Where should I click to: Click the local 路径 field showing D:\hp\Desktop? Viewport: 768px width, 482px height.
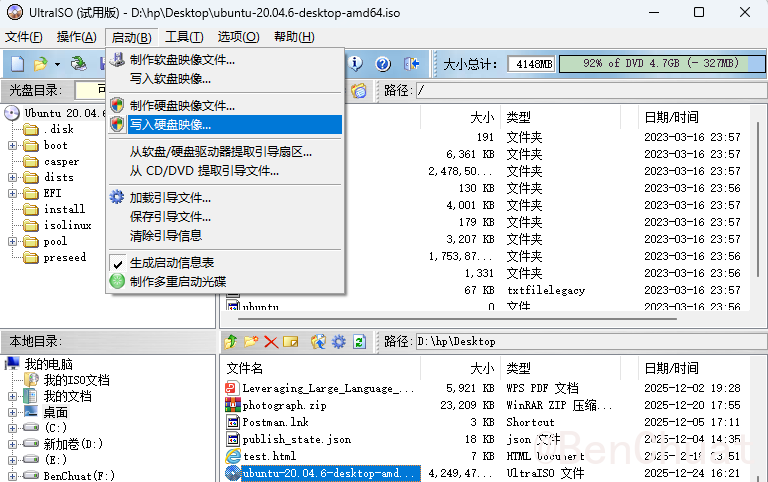(x=591, y=341)
